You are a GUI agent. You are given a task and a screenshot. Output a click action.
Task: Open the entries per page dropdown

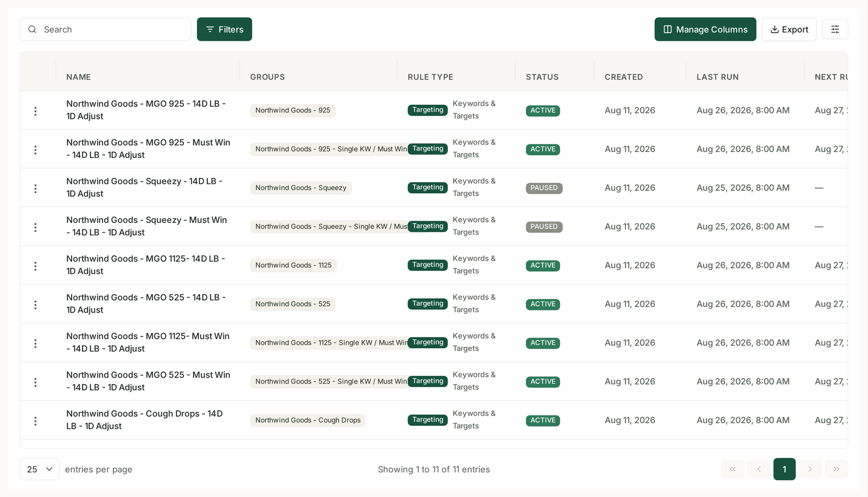(x=40, y=469)
